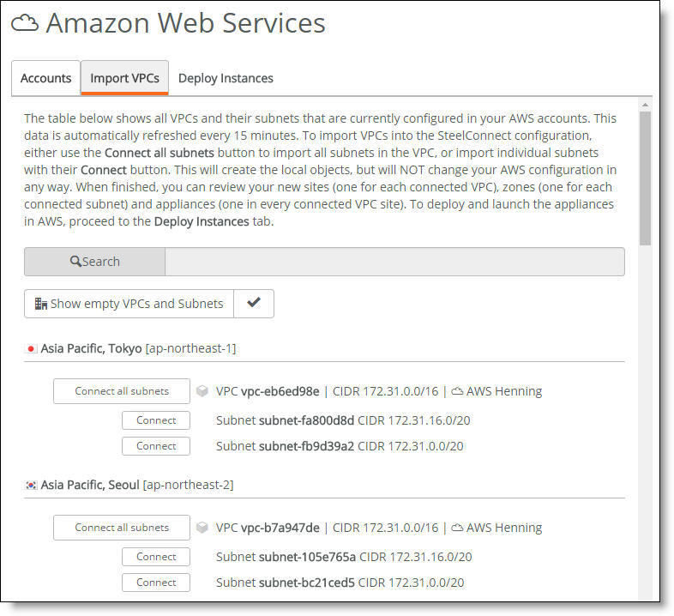Click the cloud icon beside AWS Henning in Tokyo
This screenshot has width=674, height=616.
click(457, 391)
